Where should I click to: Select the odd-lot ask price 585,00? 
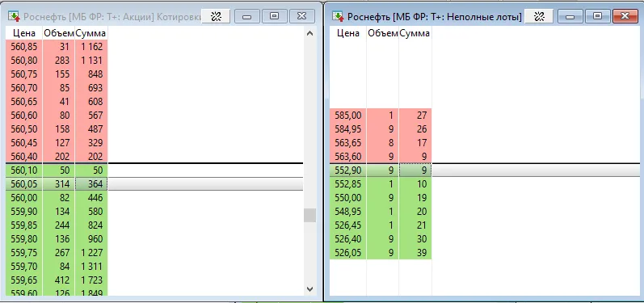(348, 116)
